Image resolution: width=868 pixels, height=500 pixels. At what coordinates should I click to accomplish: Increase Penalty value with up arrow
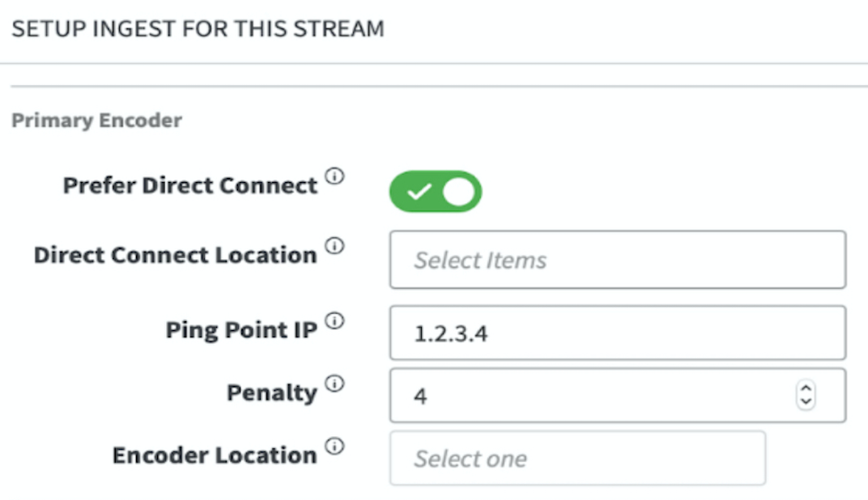click(x=805, y=388)
